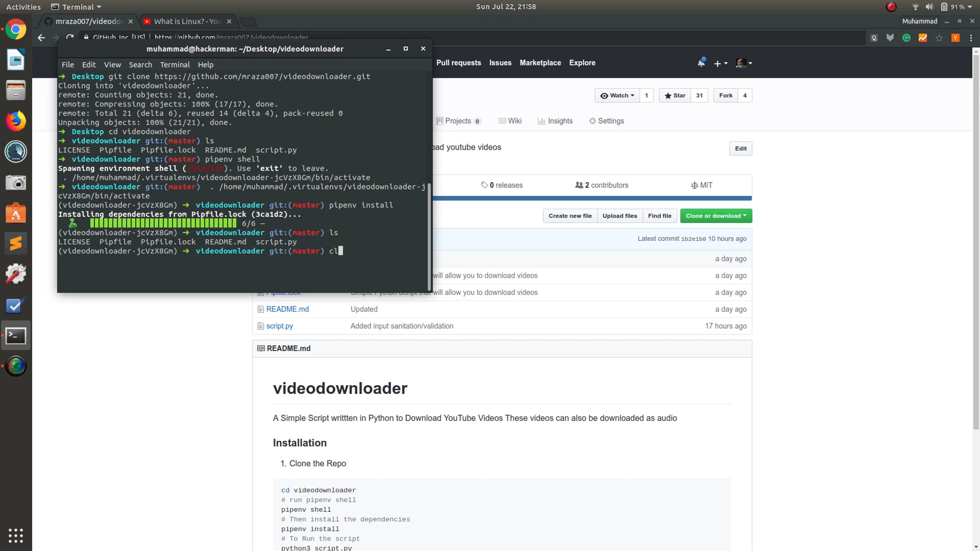Open Google Chrome from the dock
The image size is (980, 551).
16,30
